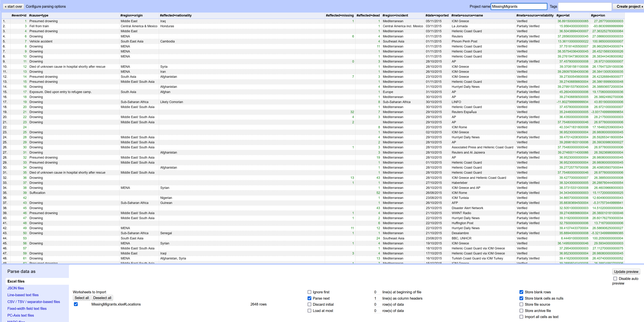Toggle Parse next lines as headers

point(309,298)
